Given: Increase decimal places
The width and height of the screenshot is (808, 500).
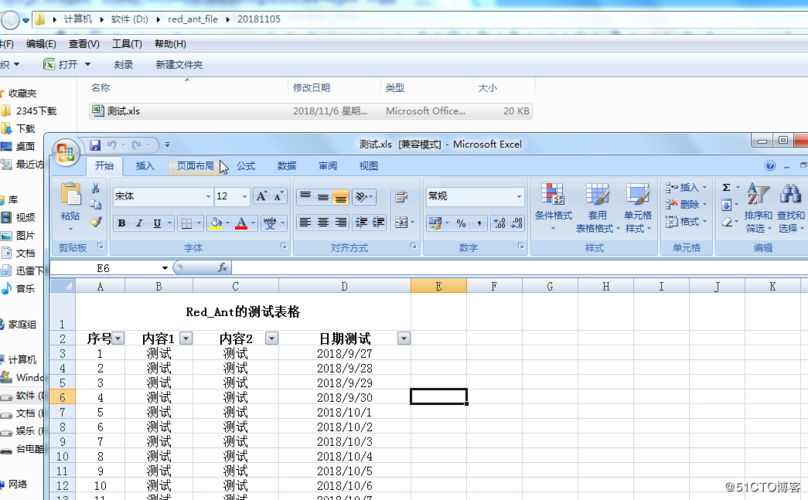Looking at the screenshot, I should 499,223.
